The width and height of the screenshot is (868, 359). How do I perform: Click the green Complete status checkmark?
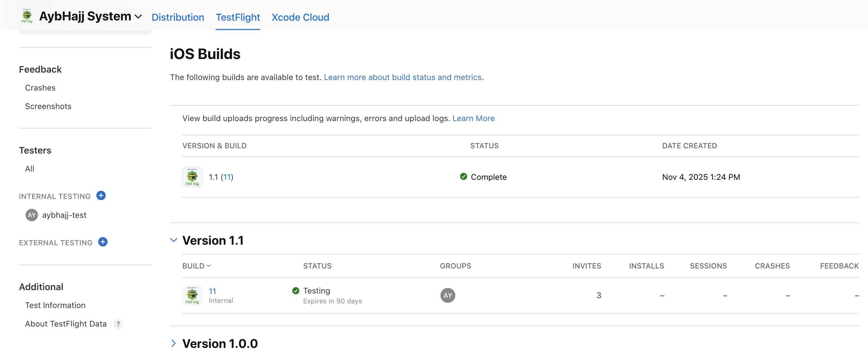463,176
